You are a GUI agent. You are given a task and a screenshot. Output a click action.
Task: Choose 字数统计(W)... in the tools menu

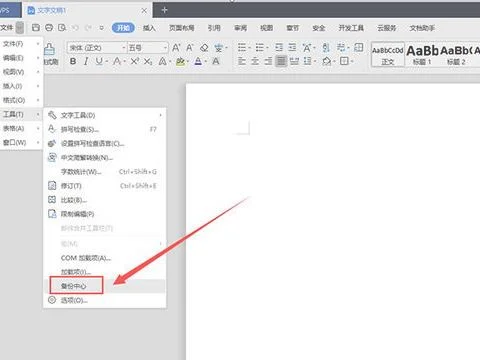click(105, 172)
